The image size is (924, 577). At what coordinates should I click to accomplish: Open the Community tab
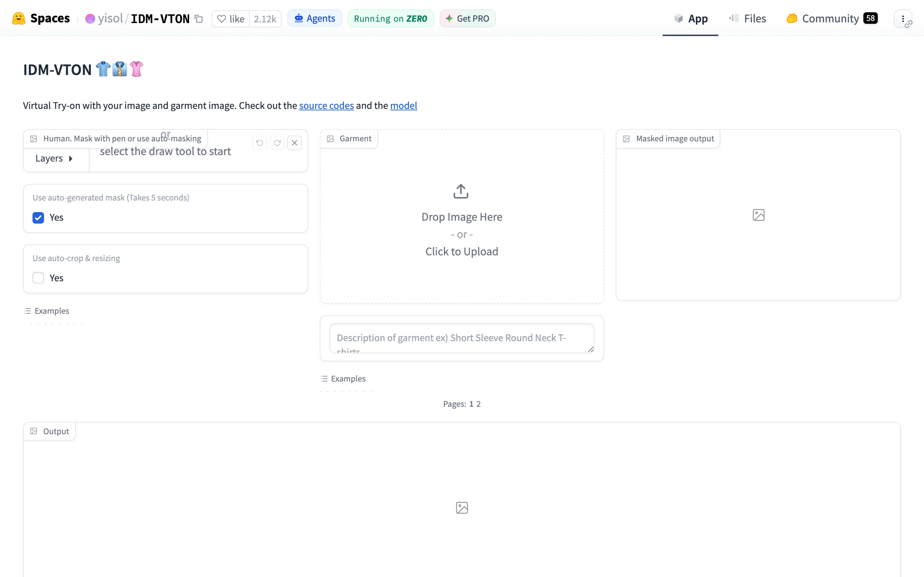[832, 18]
